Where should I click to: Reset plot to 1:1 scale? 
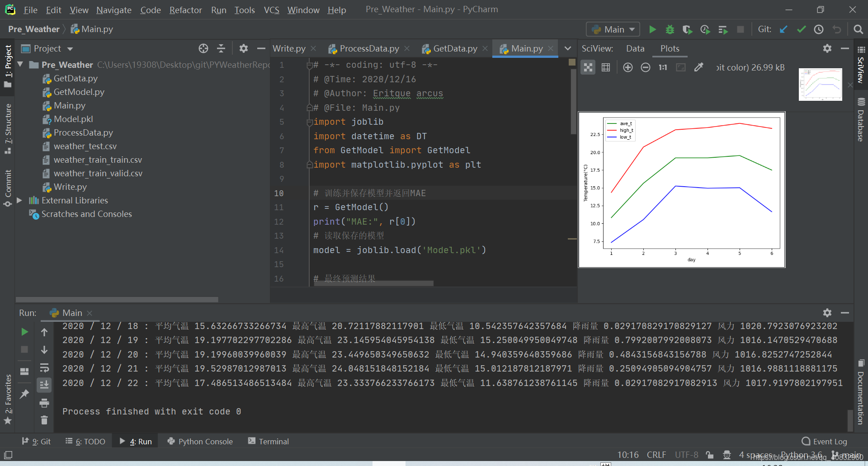[x=663, y=67]
